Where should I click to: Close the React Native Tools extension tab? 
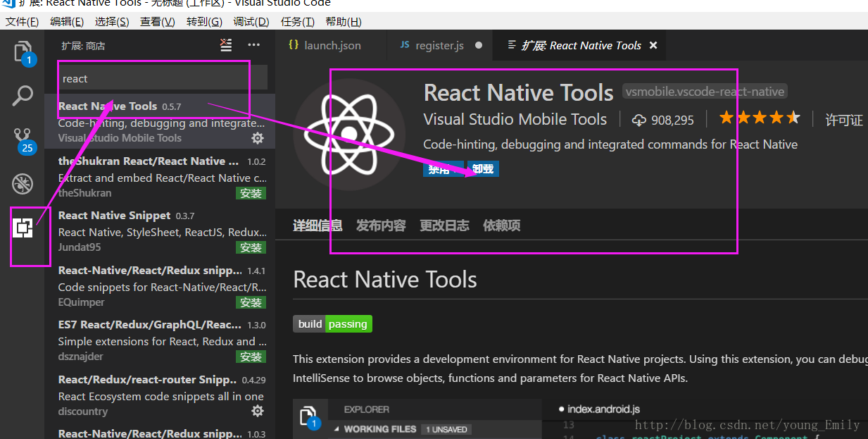coord(653,45)
